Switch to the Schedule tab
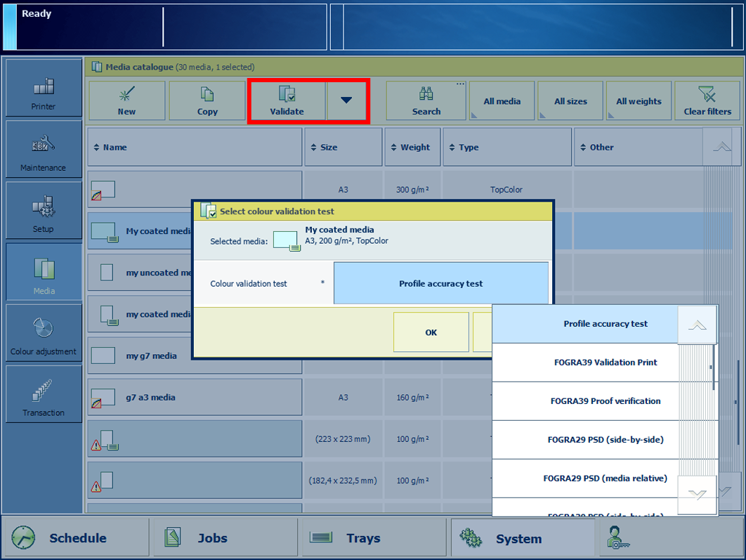 (76, 538)
